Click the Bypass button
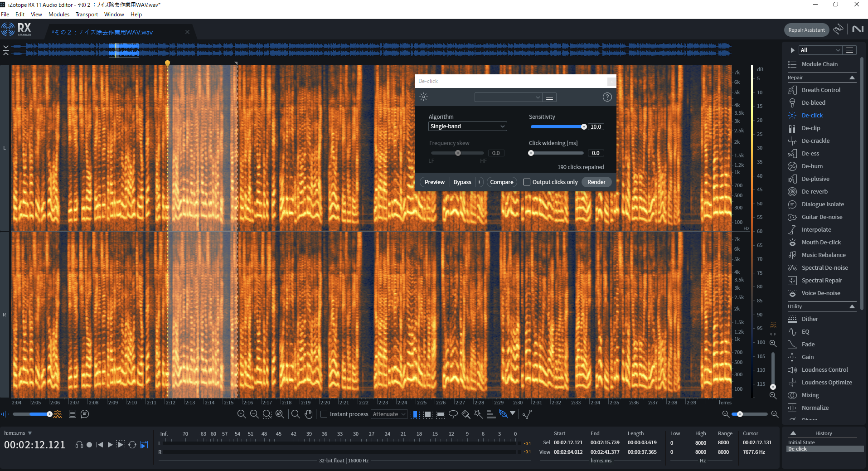Viewport: 868px width, 471px height. tap(462, 182)
